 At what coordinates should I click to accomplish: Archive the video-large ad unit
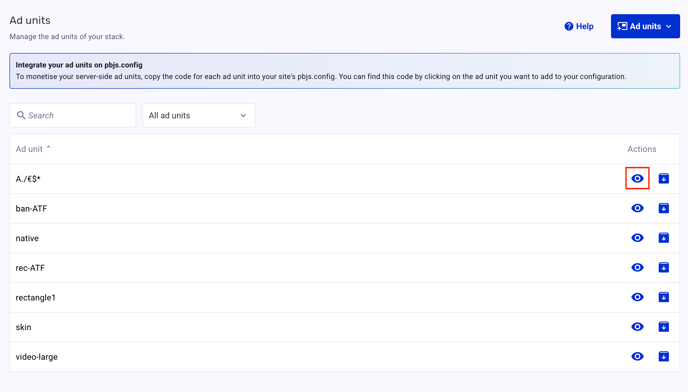point(663,356)
